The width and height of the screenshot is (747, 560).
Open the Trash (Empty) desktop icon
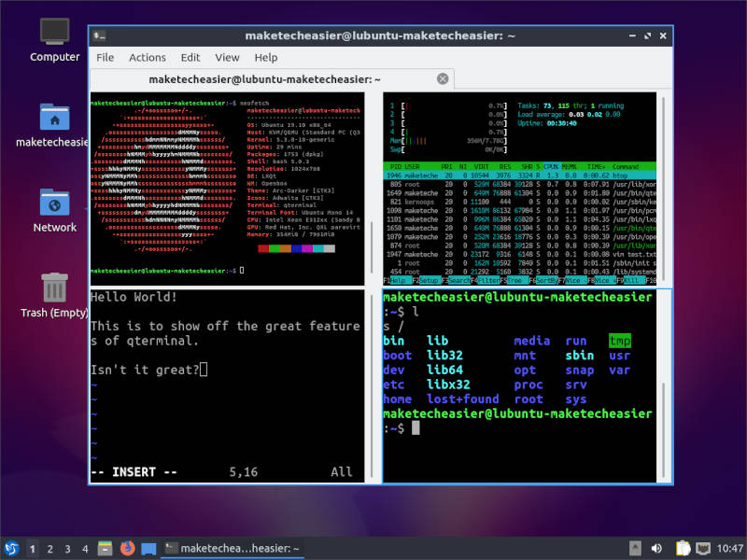tap(53, 285)
